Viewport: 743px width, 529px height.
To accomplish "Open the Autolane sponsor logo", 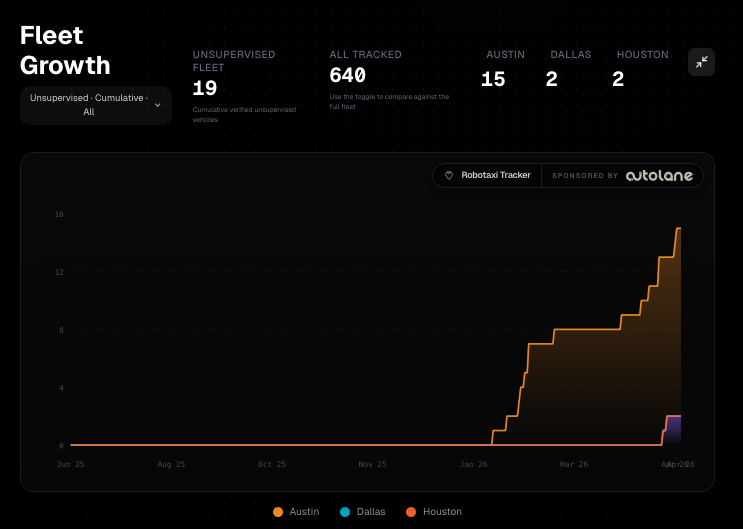I will (659, 176).
